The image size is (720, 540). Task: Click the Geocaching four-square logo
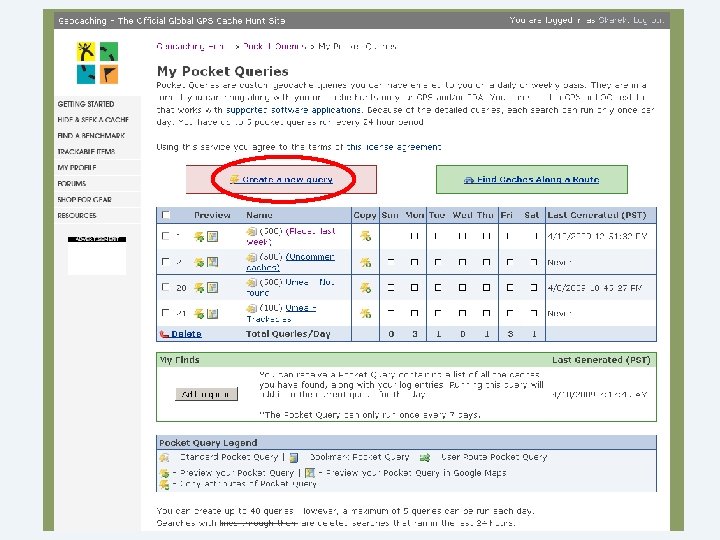[x=97, y=62]
